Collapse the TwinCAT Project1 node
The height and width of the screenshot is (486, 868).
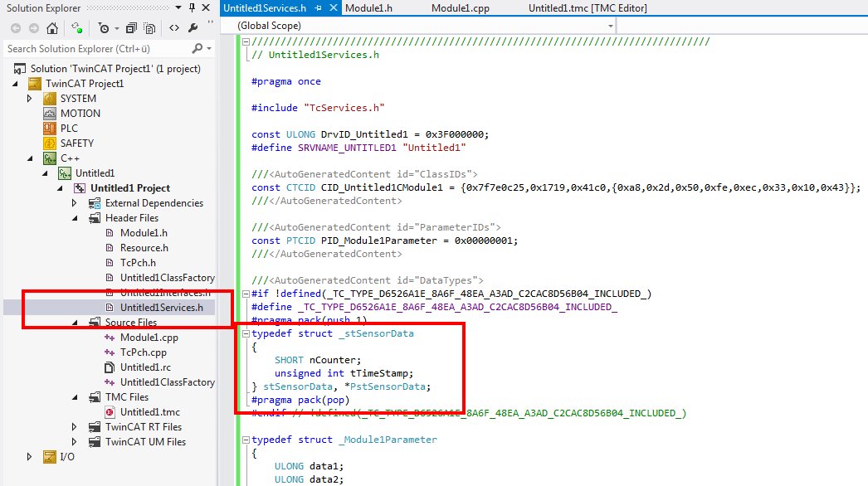[16, 84]
